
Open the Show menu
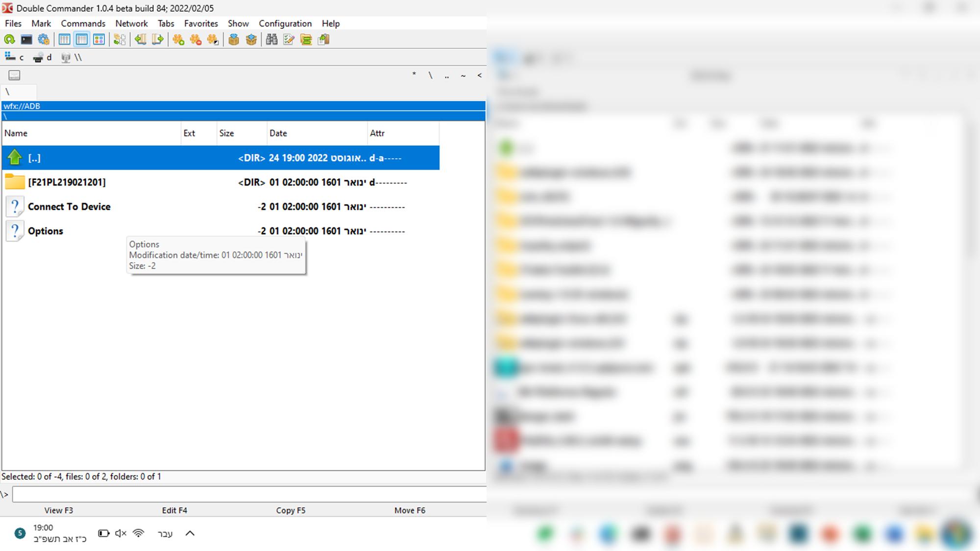coord(238,24)
